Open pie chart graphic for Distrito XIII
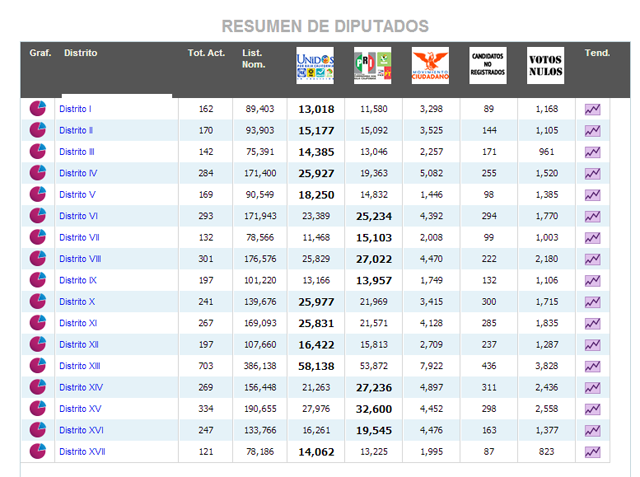This screenshot has width=640, height=477. point(38,366)
